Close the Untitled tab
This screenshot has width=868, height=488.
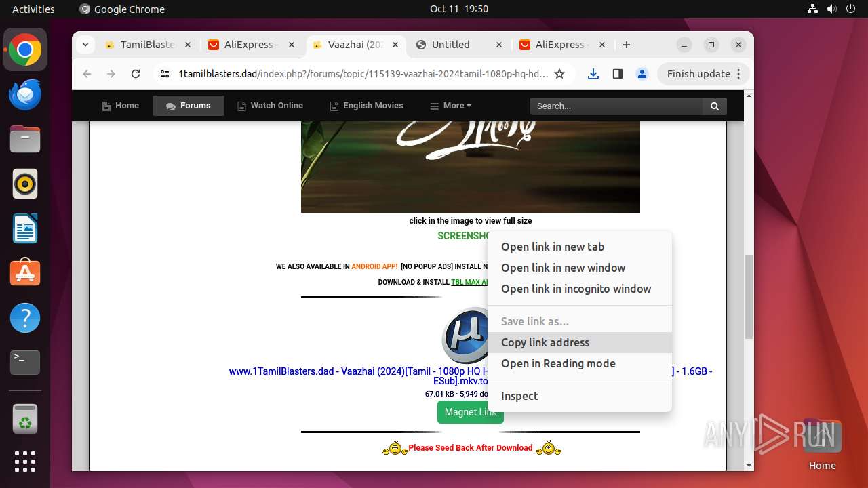499,45
